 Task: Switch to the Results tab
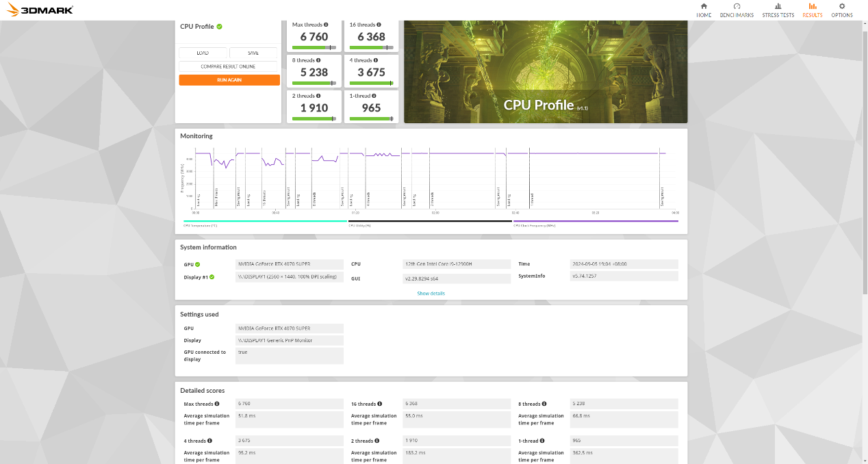click(813, 10)
